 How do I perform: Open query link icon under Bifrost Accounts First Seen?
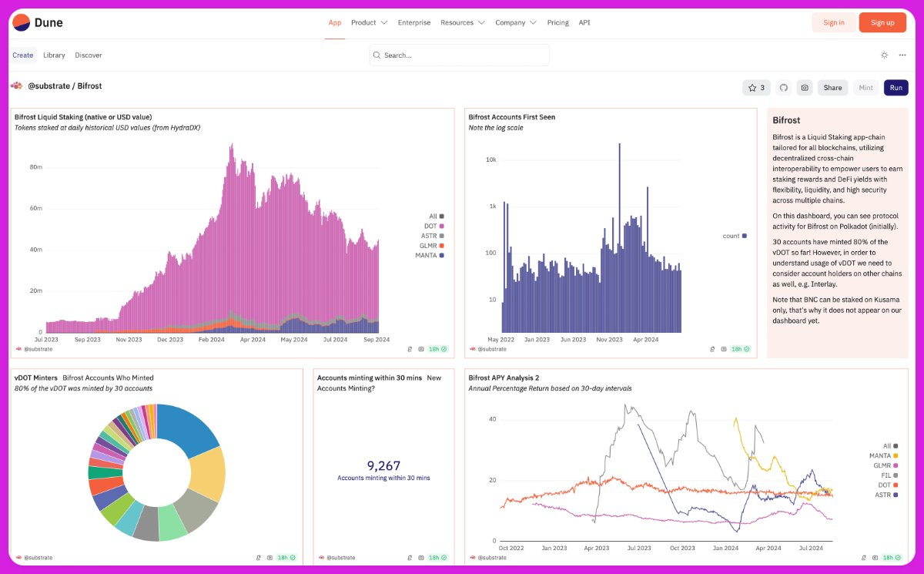pyautogui.click(x=713, y=349)
